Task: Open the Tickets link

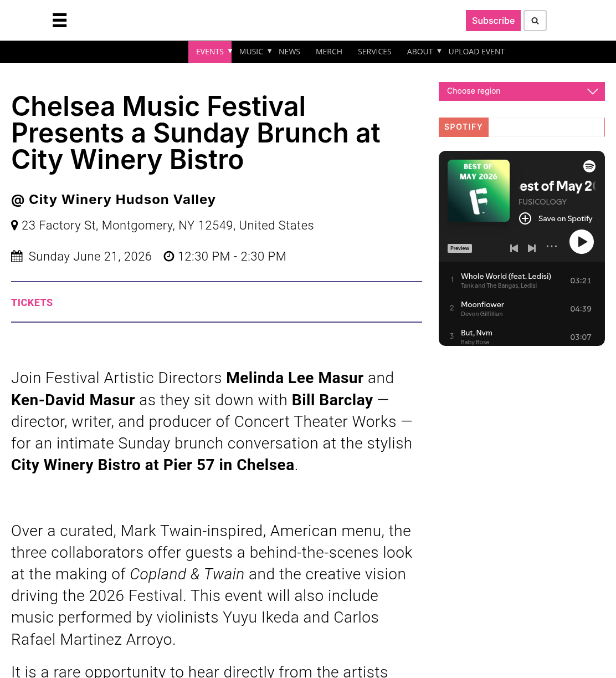Action: pyautogui.click(x=32, y=303)
